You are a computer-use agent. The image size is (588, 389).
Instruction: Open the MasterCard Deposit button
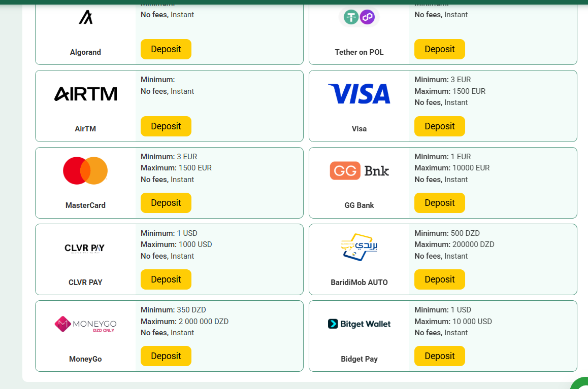(x=166, y=203)
